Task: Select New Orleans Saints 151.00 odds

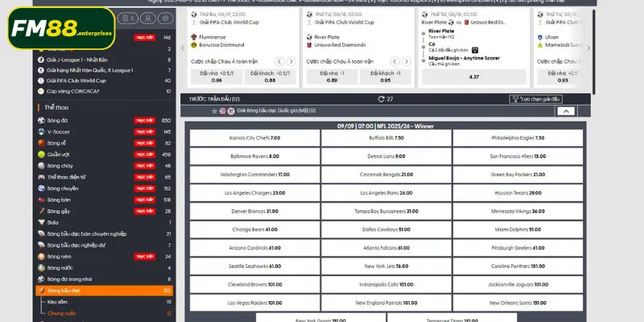Action: coord(518,303)
